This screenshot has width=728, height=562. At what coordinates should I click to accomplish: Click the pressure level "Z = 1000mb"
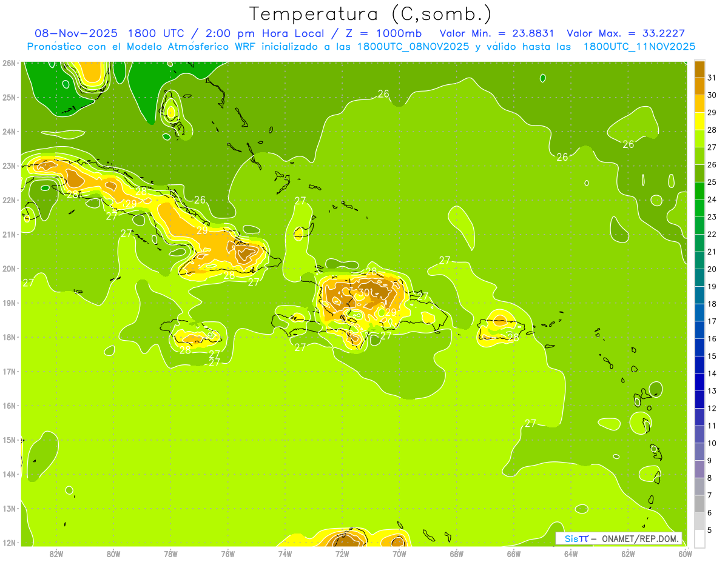point(383,33)
